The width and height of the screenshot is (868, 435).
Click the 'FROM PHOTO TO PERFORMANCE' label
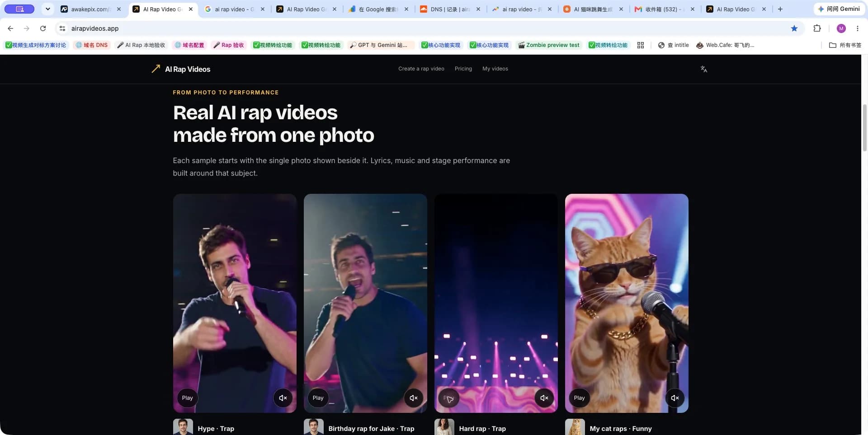click(226, 93)
